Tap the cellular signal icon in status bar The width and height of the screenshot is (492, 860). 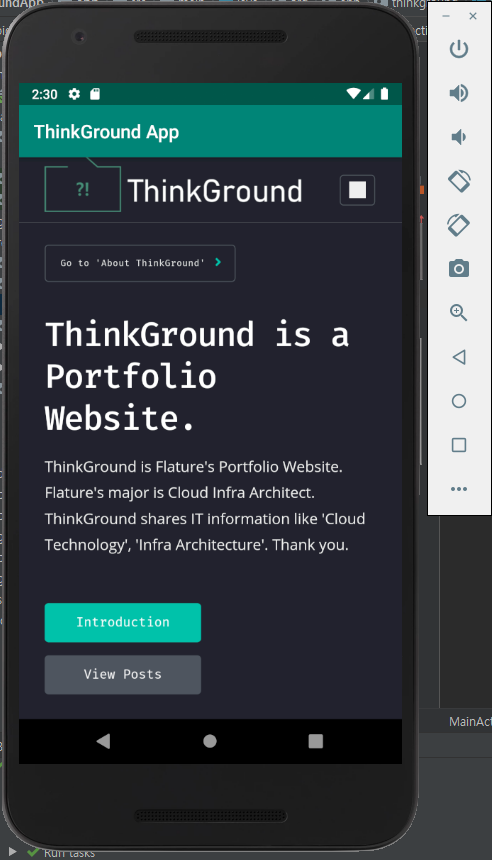pyautogui.click(x=369, y=94)
